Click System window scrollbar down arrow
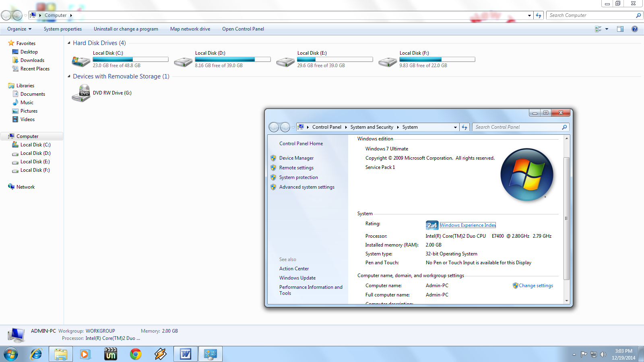The width and height of the screenshot is (644, 362). click(567, 301)
